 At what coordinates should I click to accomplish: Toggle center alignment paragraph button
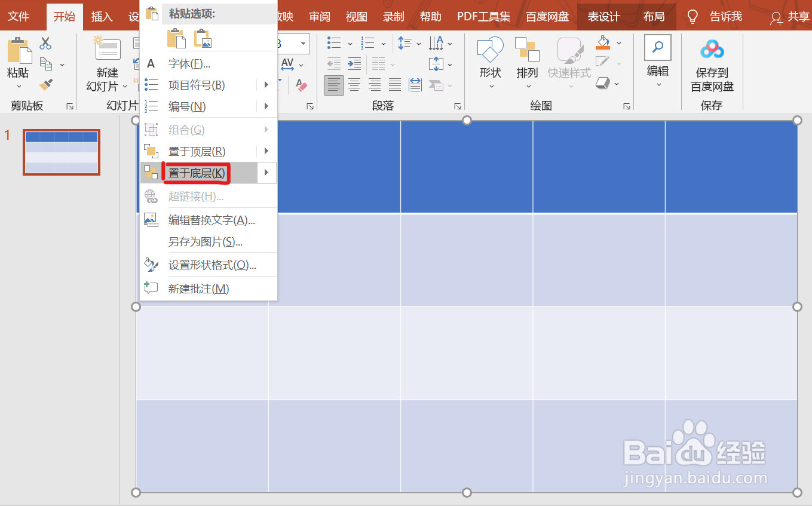point(354,85)
